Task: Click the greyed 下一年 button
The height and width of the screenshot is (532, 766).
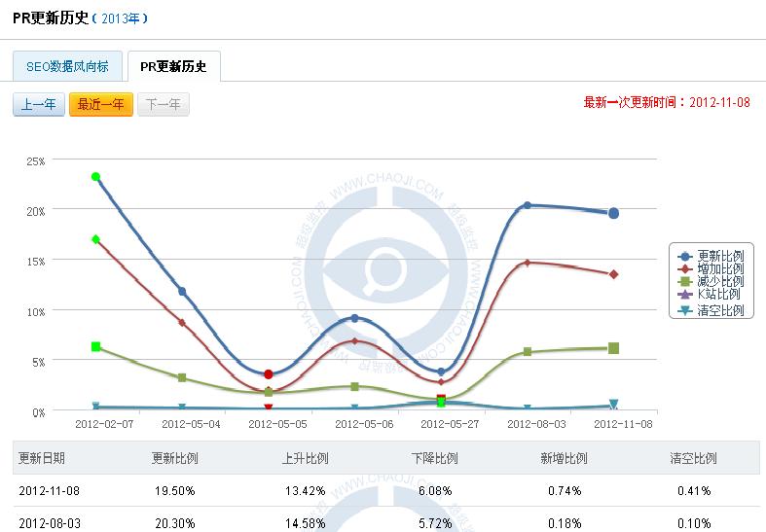Action: pyautogui.click(x=164, y=105)
